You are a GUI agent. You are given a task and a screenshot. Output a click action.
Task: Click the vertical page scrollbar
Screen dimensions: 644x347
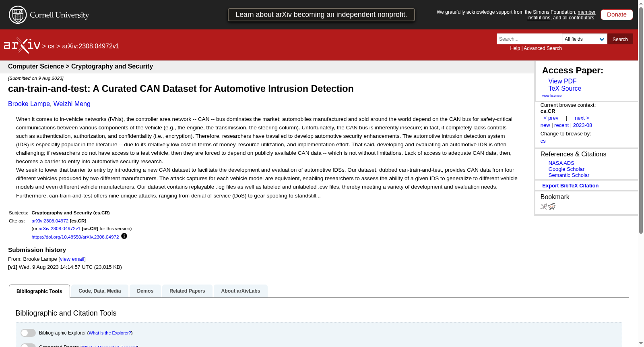pos(641,121)
